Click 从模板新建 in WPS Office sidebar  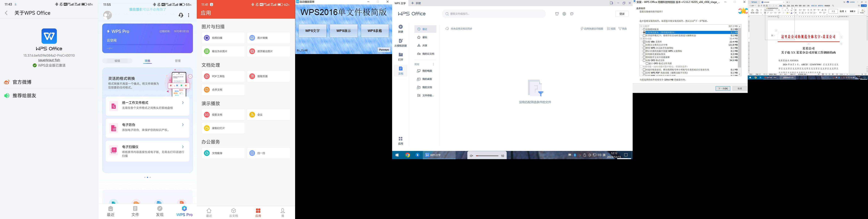(401, 43)
